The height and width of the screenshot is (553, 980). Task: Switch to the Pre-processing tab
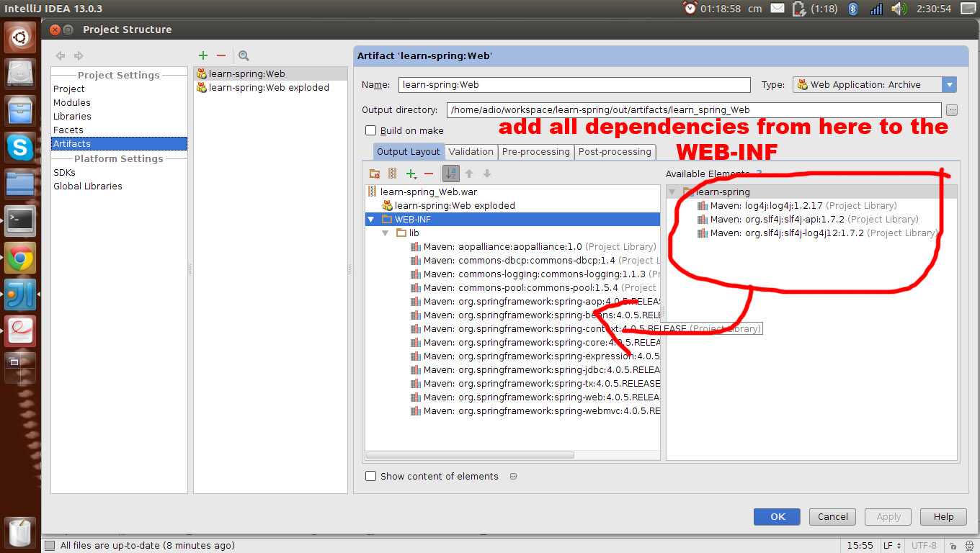pyautogui.click(x=536, y=151)
